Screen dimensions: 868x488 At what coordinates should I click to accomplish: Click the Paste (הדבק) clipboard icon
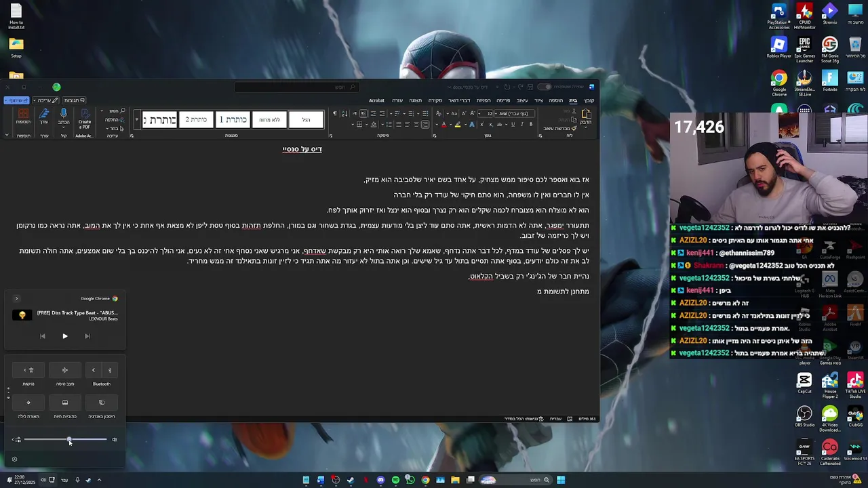coord(586,114)
